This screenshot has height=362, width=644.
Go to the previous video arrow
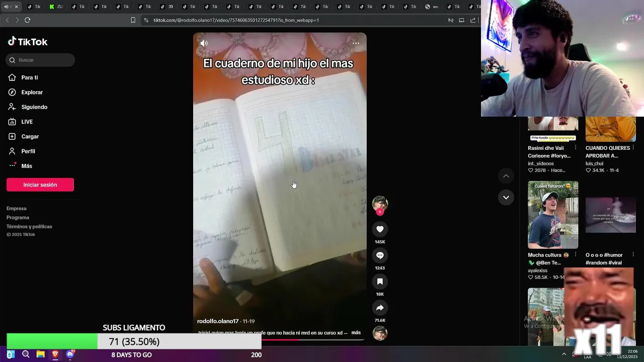[506, 176]
